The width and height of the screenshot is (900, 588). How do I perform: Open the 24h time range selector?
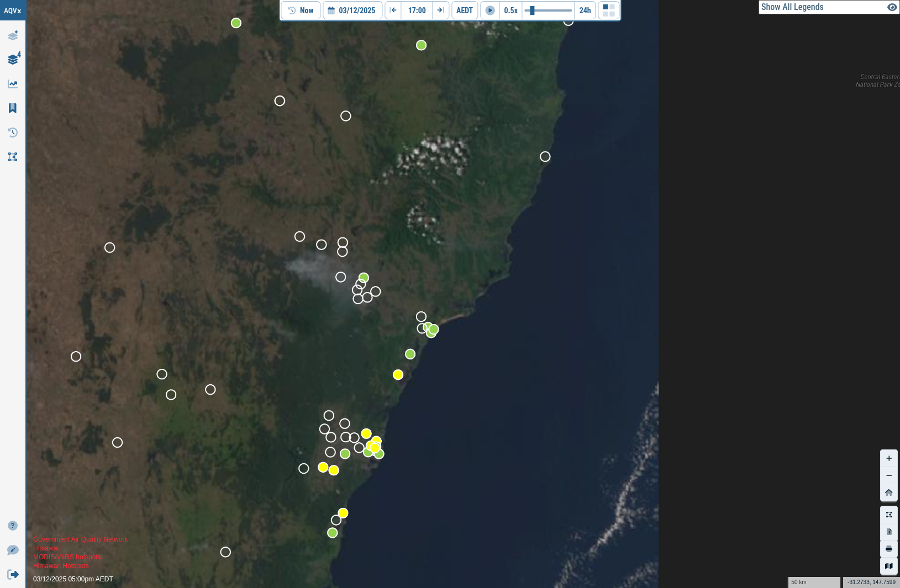(585, 10)
